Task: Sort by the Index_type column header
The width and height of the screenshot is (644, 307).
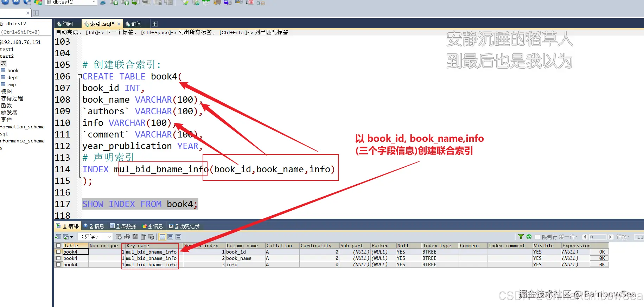Action: 440,245
